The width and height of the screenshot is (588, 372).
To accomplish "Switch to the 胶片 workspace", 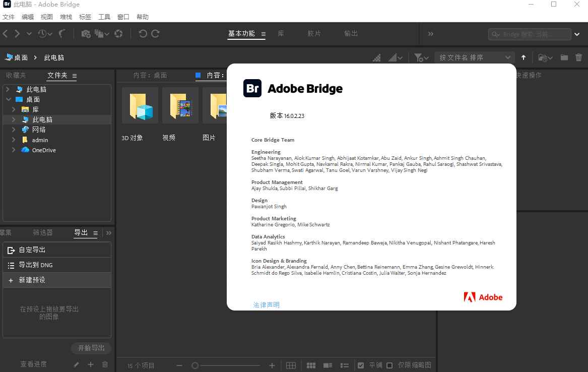I will [x=314, y=33].
